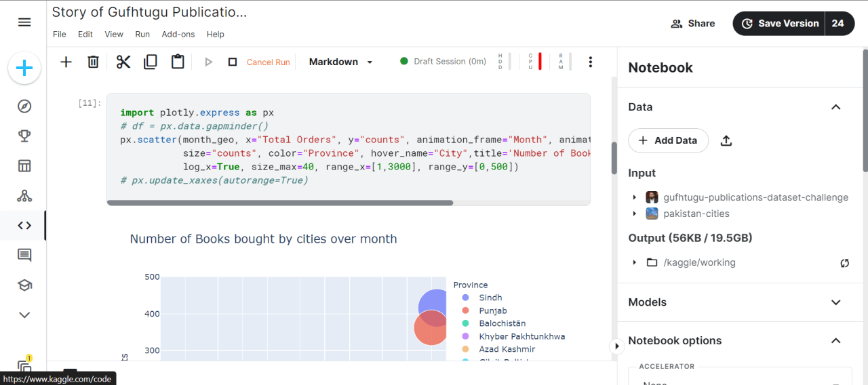Expand More sidebar chevron
The image size is (868, 385).
(24, 315)
